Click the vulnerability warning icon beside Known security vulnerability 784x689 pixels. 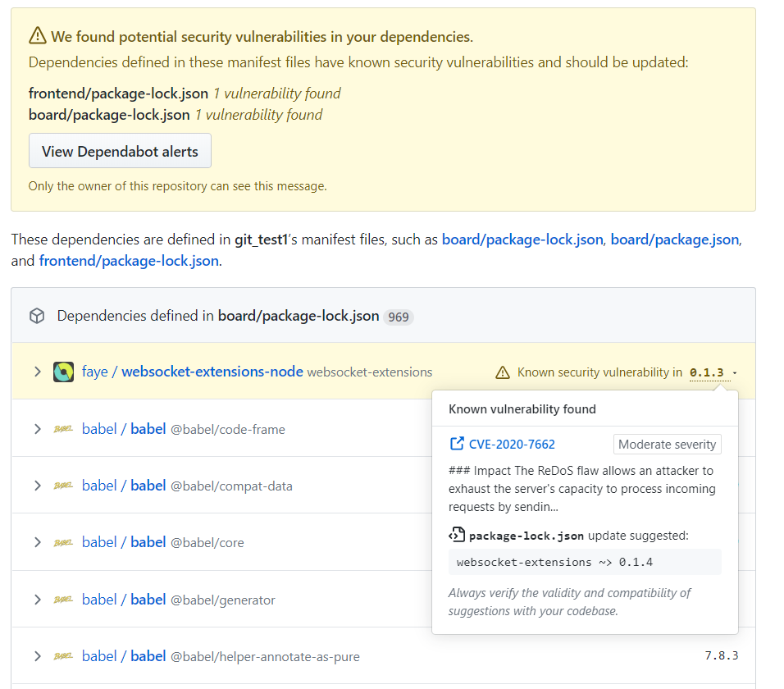[503, 372]
